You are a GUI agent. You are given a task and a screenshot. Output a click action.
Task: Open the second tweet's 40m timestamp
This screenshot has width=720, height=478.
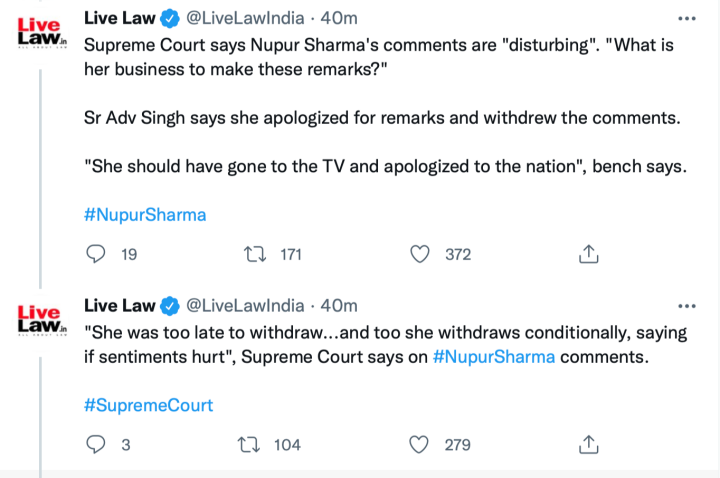tap(338, 305)
